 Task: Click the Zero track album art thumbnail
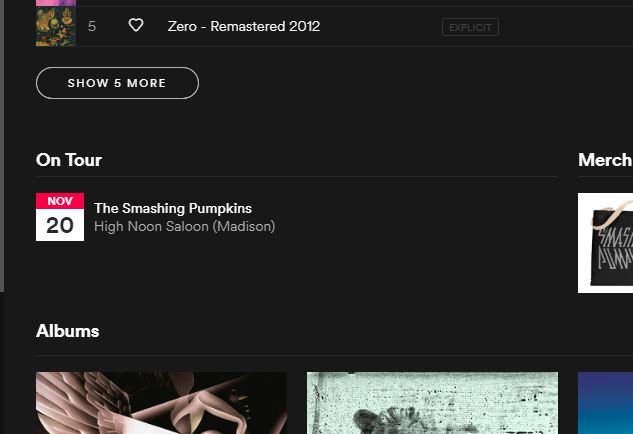coord(56,27)
